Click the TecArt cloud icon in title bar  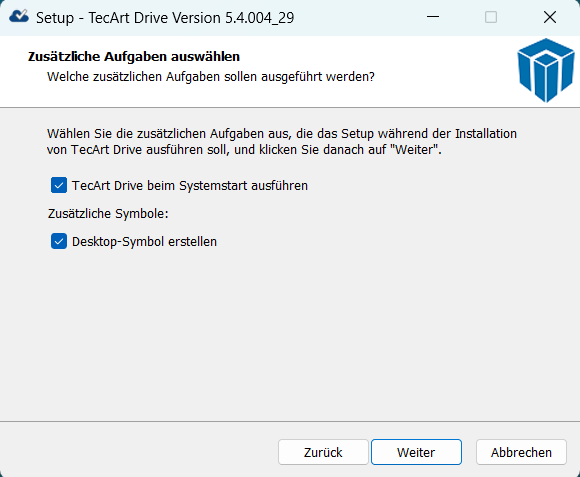(x=19, y=17)
